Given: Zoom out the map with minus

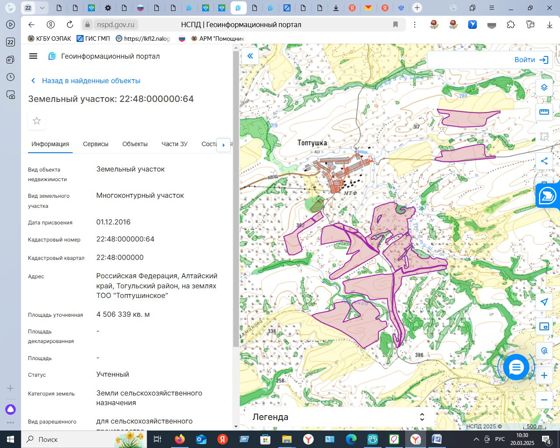Looking at the screenshot, I should click(544, 399).
